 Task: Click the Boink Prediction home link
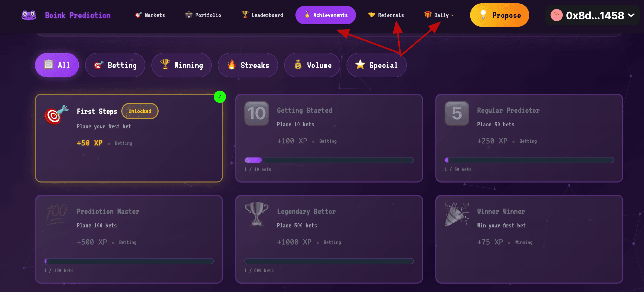pos(78,15)
